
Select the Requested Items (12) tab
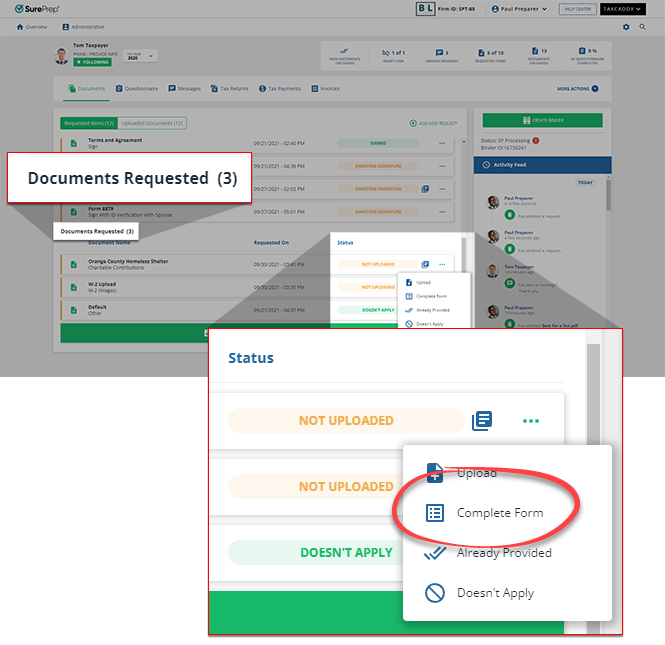click(x=89, y=123)
